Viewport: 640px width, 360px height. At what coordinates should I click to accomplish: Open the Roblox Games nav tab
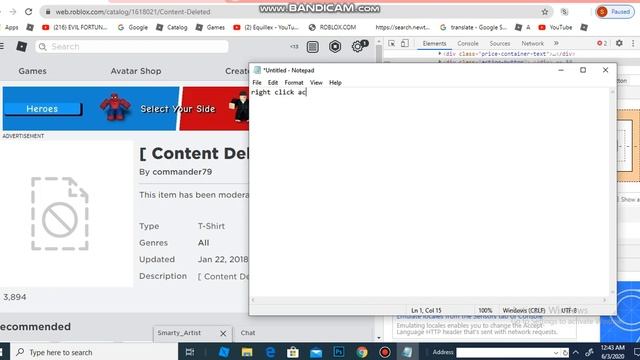pyautogui.click(x=32, y=71)
